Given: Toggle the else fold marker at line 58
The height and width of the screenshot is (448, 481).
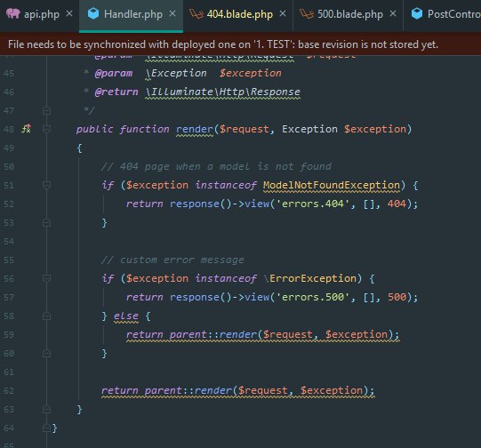Looking at the screenshot, I should click(46, 316).
